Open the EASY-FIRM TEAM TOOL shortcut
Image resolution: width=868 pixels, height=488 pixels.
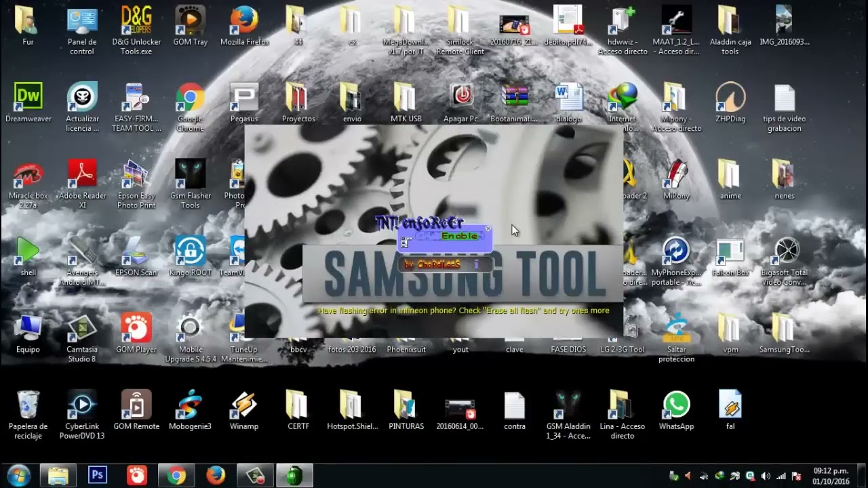(136, 108)
